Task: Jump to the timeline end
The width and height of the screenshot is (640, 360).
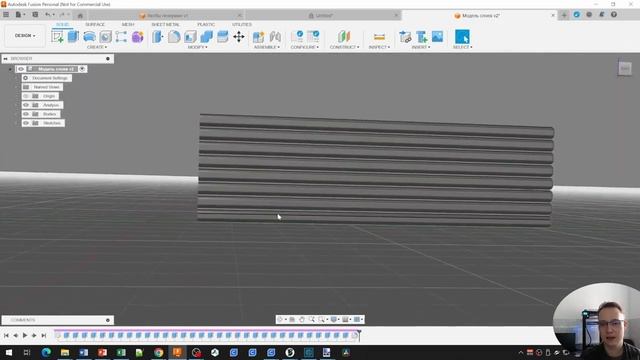Action: [44, 336]
